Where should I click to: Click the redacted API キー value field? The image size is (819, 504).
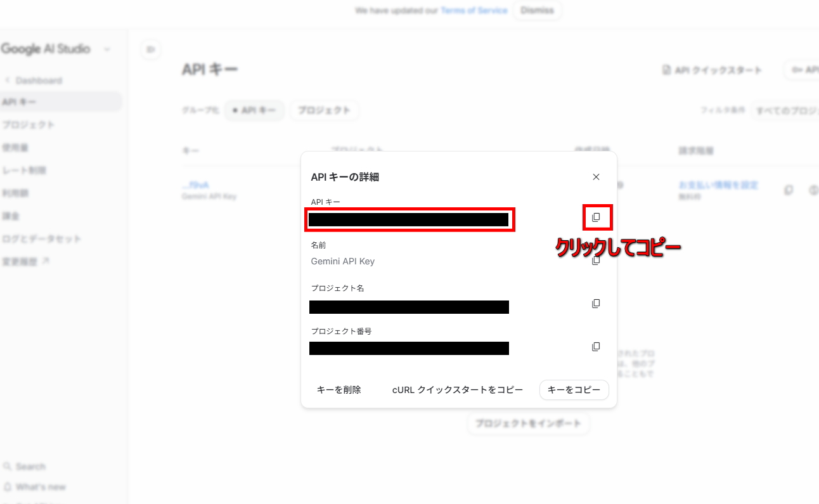click(409, 219)
